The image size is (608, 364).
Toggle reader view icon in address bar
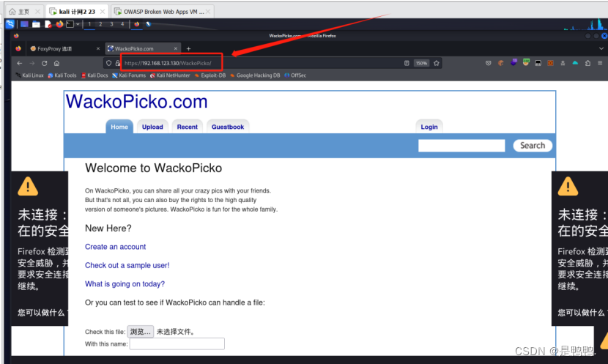pos(407,63)
